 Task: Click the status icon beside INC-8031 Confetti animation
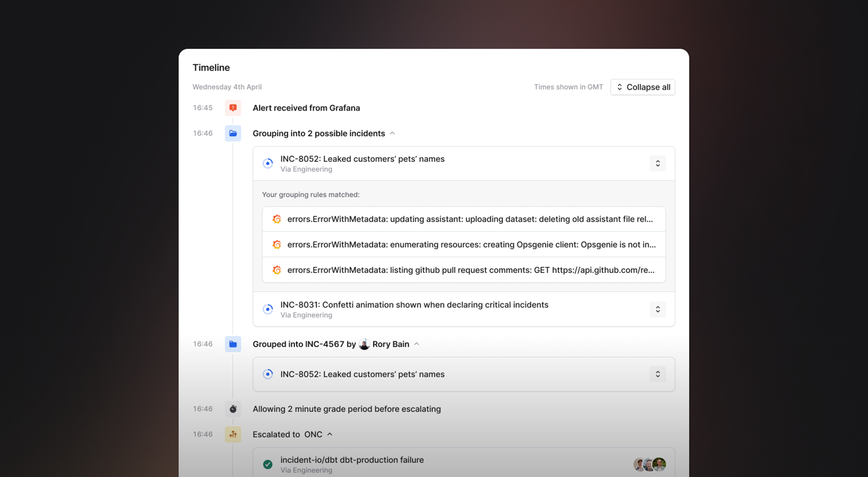pos(268,309)
